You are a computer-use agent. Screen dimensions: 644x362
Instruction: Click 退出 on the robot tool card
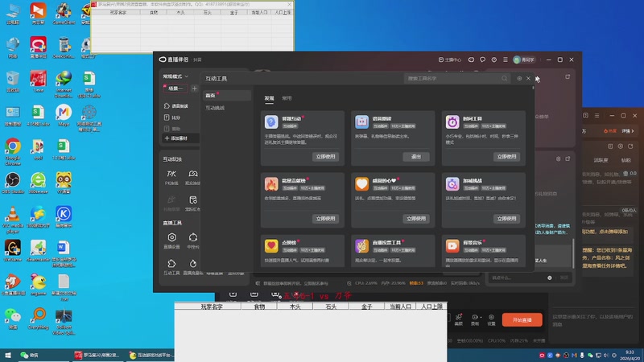point(416,157)
